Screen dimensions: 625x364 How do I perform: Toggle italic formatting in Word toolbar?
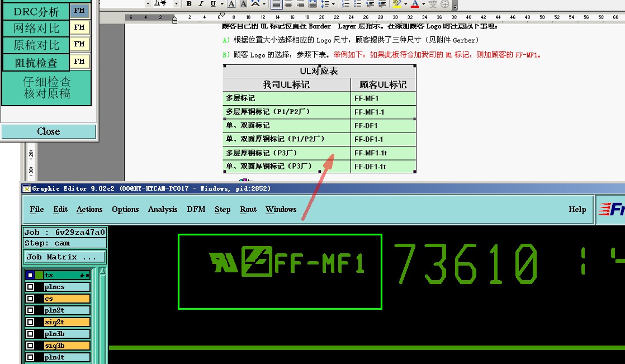point(201,3)
